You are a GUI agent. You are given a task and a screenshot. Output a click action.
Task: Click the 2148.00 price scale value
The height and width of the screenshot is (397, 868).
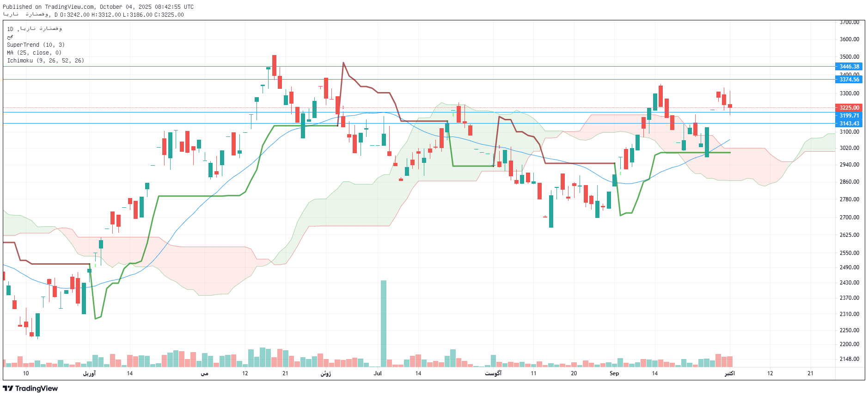click(849, 359)
